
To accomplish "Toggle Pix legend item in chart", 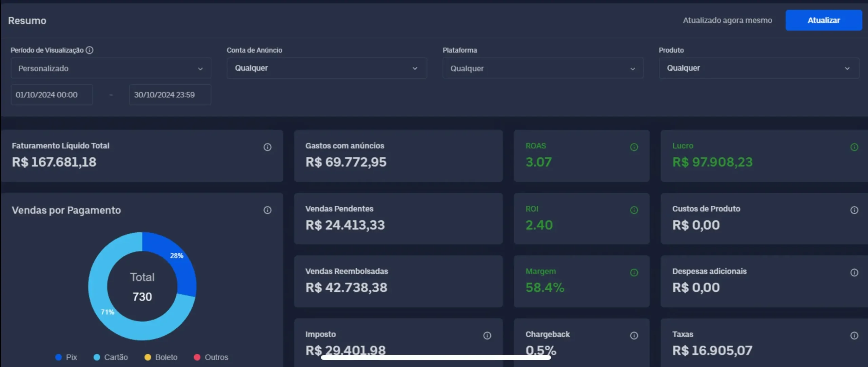I will [x=66, y=357].
